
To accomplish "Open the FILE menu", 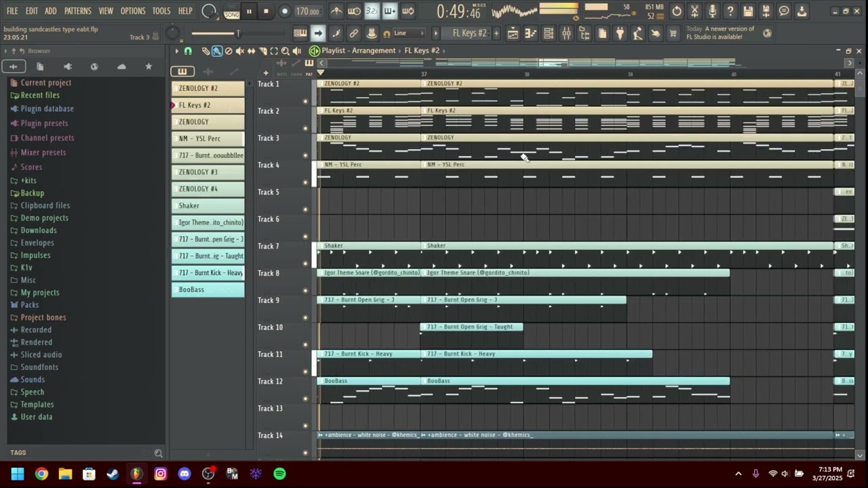I will 12,11.
